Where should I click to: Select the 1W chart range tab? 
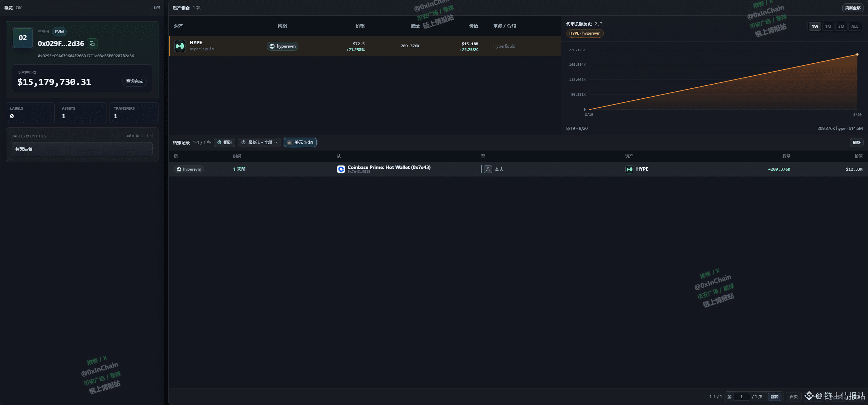coord(815,26)
